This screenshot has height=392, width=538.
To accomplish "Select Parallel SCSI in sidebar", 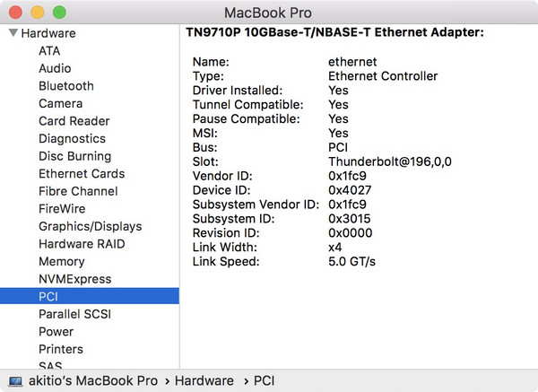I will pos(74,314).
